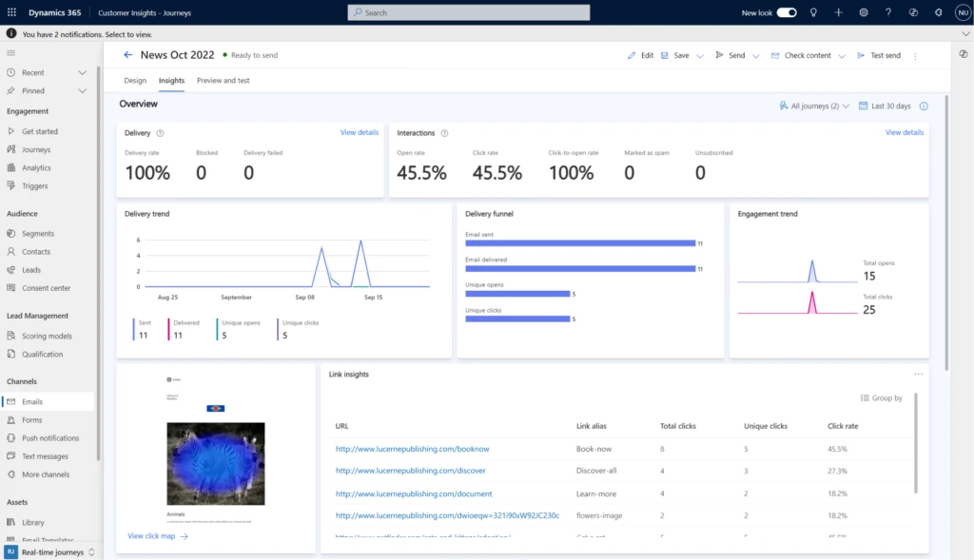Click the Help question mark icon

pyautogui.click(x=886, y=12)
